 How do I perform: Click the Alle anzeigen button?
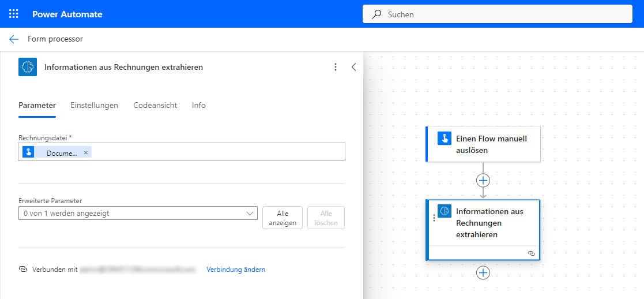[282, 218]
